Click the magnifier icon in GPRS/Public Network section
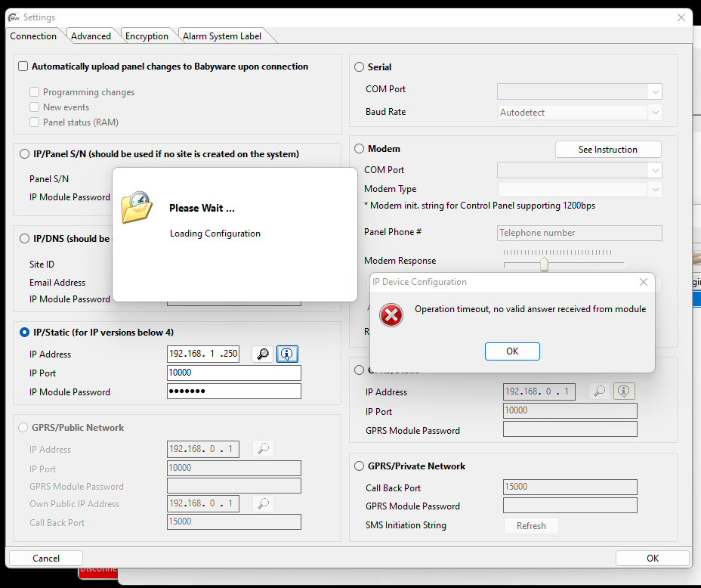701x588 pixels. pyautogui.click(x=262, y=448)
